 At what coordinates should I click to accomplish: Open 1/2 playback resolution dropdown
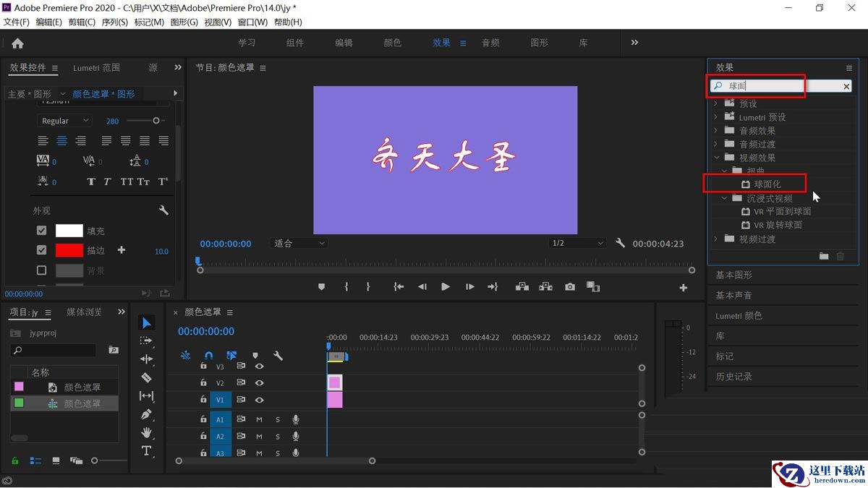pos(576,244)
